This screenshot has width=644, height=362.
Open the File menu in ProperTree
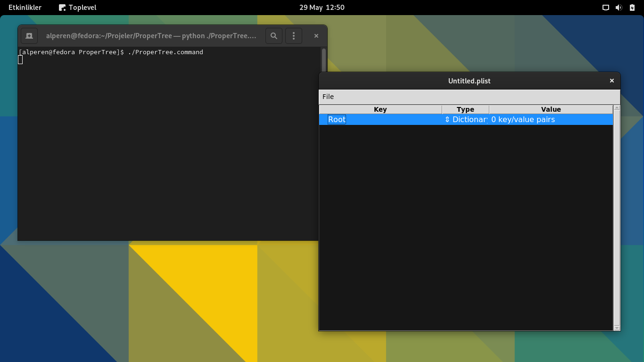(x=328, y=97)
